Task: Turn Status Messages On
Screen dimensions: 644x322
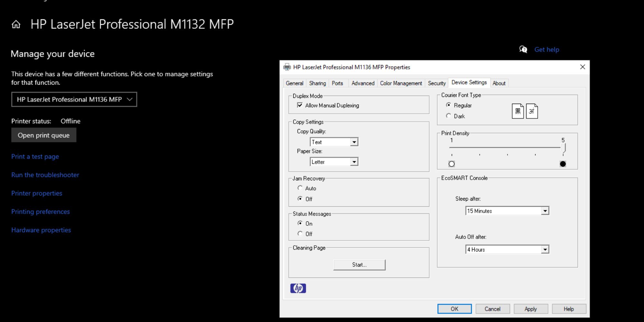Action: coord(300,223)
